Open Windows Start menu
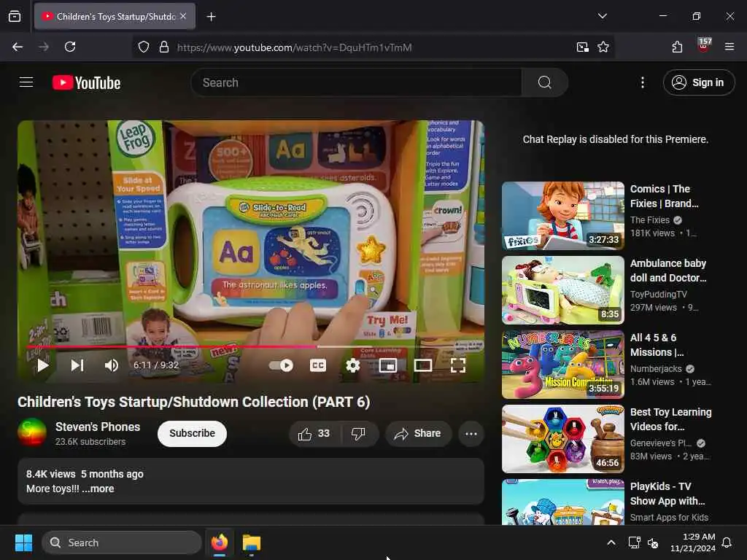The width and height of the screenshot is (747, 560). click(x=23, y=542)
